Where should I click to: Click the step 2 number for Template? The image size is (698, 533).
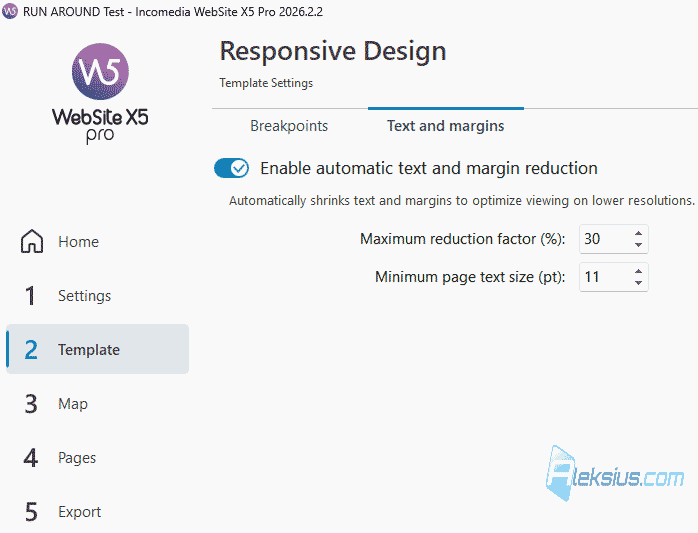[31, 350]
